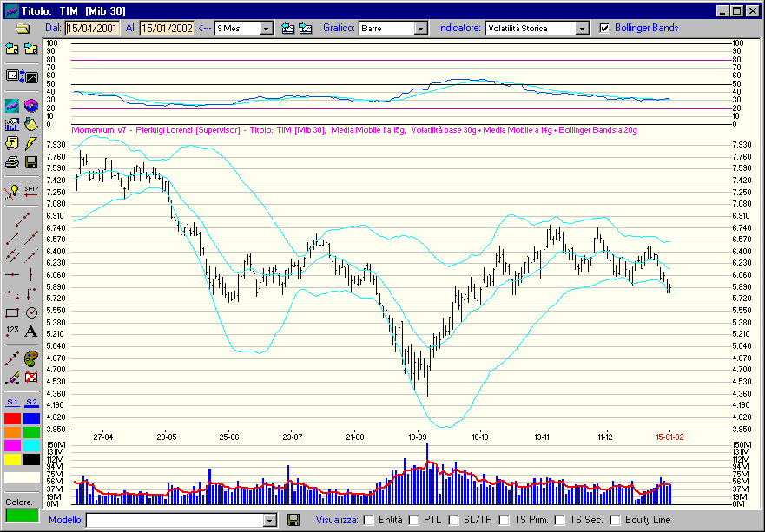Pick the green palette swatch
Viewport: 765px width, 532px height.
(32, 432)
